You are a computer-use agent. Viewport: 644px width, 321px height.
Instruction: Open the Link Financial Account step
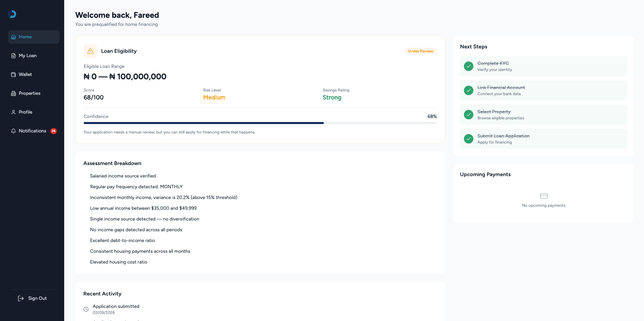pos(544,90)
